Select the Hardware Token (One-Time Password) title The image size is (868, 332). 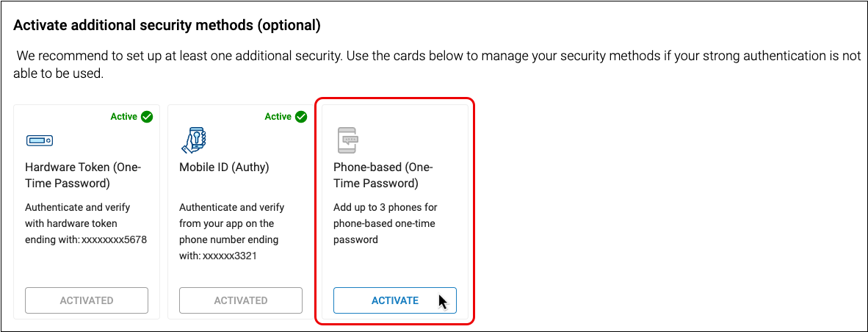(x=82, y=175)
